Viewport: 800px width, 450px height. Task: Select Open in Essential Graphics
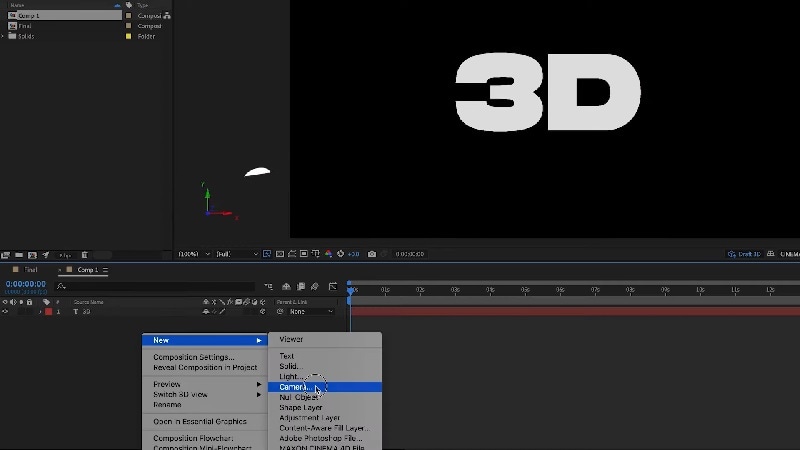[200, 421]
